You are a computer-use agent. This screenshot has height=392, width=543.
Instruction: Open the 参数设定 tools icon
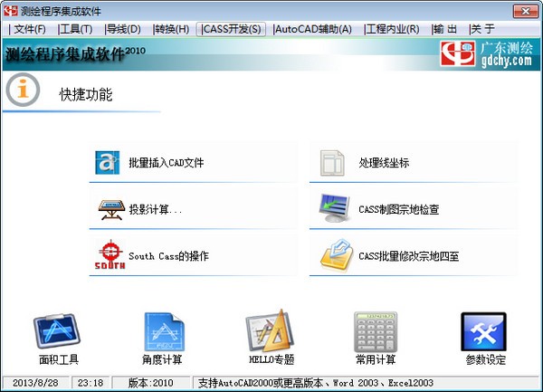click(483, 331)
